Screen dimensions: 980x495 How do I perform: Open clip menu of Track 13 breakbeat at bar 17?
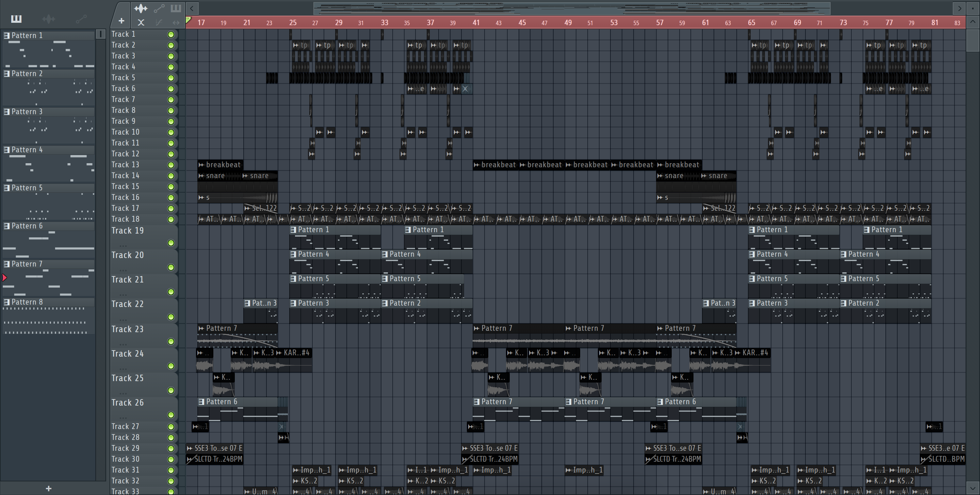point(201,165)
